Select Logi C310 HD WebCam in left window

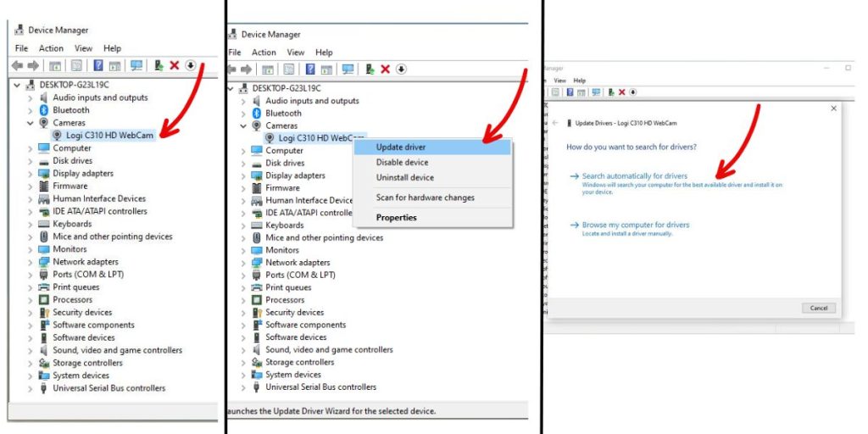pos(109,135)
